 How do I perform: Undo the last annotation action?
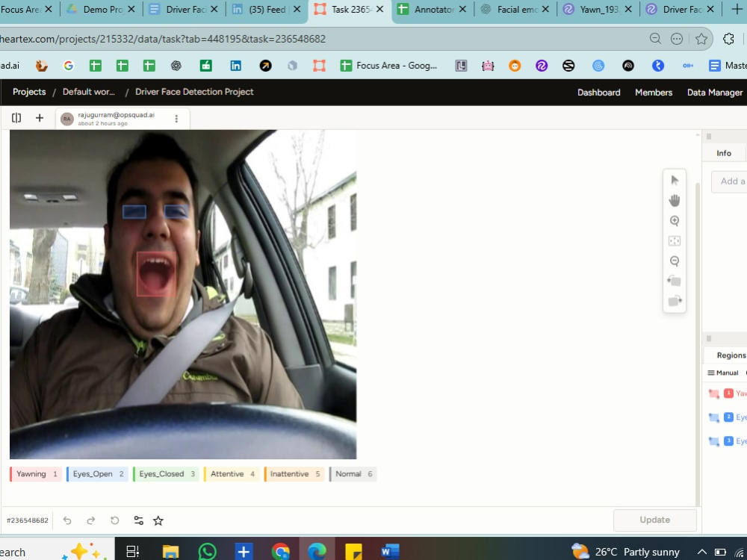[x=67, y=520]
